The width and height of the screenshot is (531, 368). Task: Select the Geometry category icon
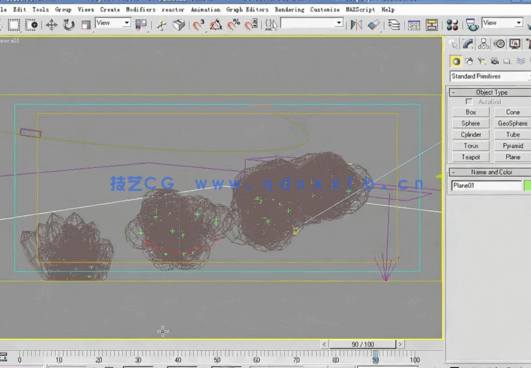click(456, 61)
